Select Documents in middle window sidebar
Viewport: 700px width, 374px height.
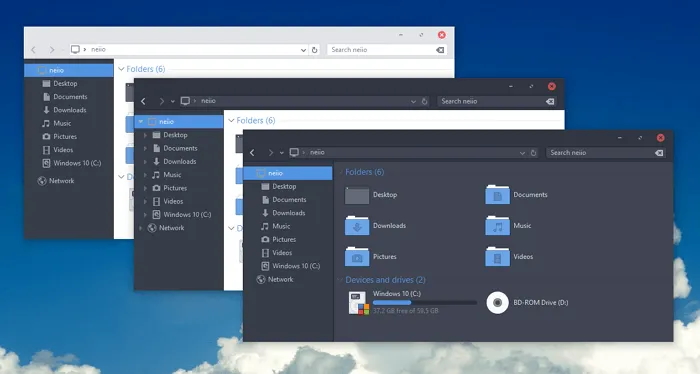click(x=175, y=148)
